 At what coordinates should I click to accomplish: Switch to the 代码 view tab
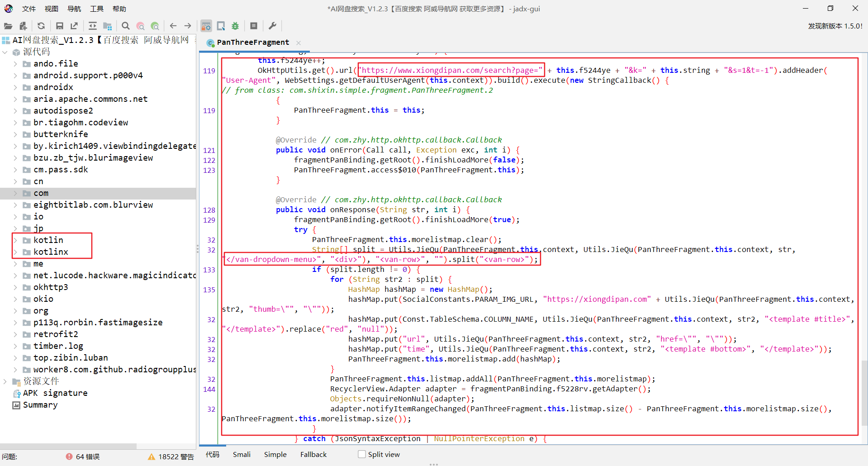click(213, 454)
